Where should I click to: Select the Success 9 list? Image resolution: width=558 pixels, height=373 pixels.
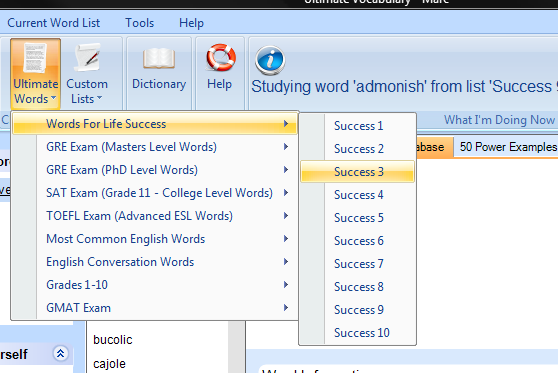click(x=358, y=310)
